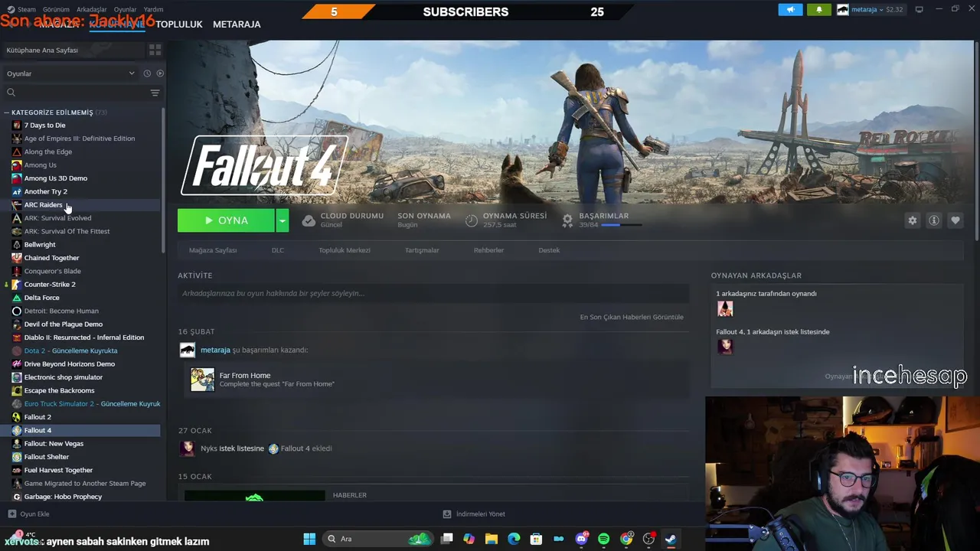Open the Görünüm menu
Viewport: 980px width, 551px height.
point(56,9)
